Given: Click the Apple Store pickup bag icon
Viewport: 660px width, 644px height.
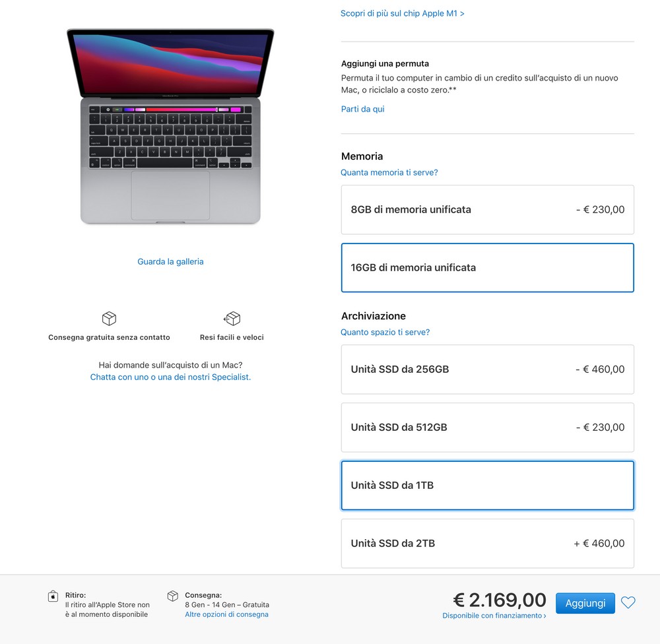Looking at the screenshot, I should (x=53, y=596).
